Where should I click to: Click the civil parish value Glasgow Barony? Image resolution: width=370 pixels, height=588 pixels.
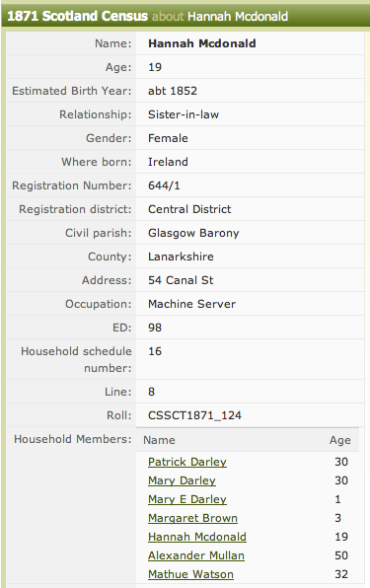click(x=193, y=233)
